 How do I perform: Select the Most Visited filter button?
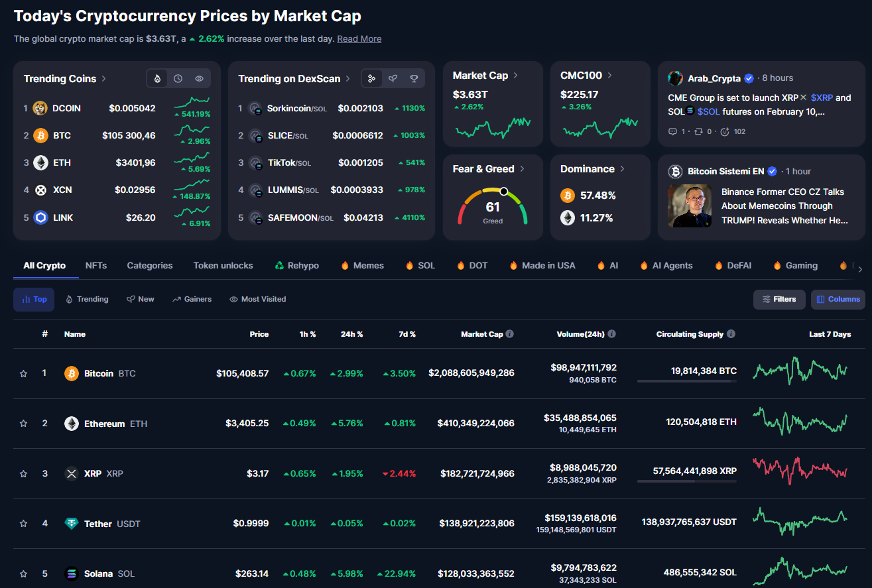tap(258, 300)
